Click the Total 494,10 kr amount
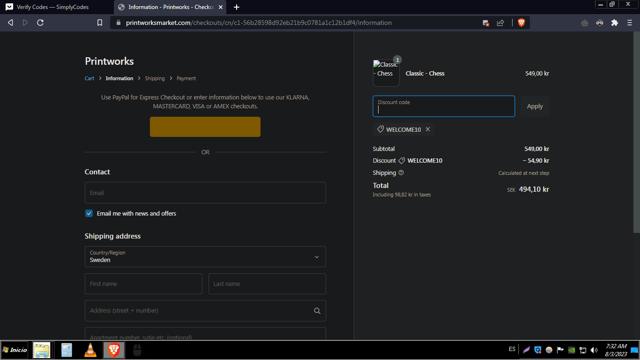 click(x=533, y=189)
